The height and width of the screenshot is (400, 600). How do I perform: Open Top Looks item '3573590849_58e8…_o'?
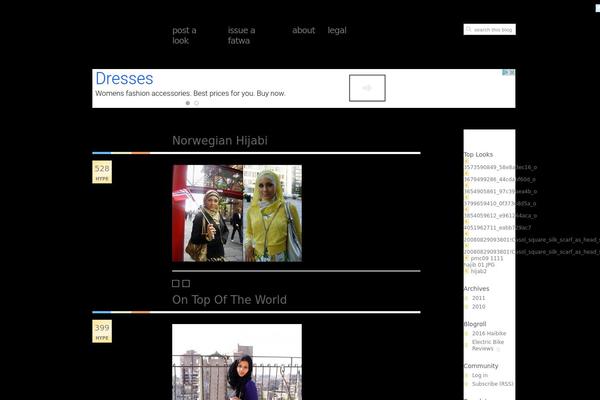tap(501, 167)
